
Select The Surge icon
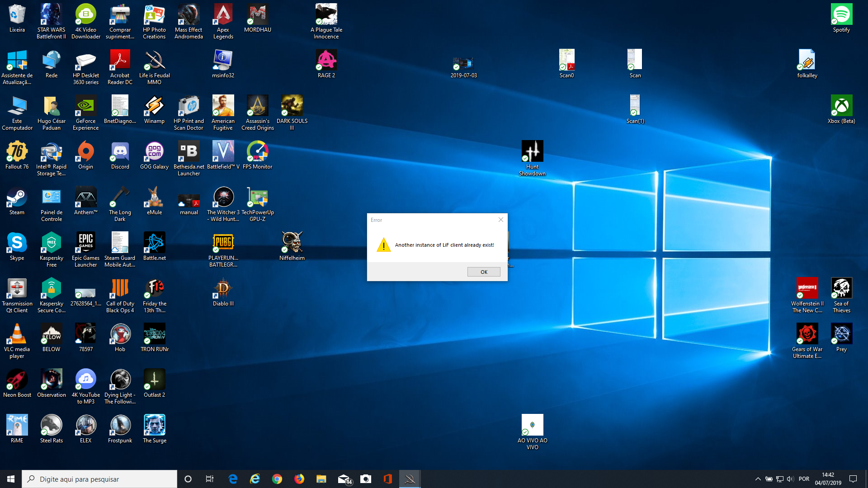click(x=155, y=430)
